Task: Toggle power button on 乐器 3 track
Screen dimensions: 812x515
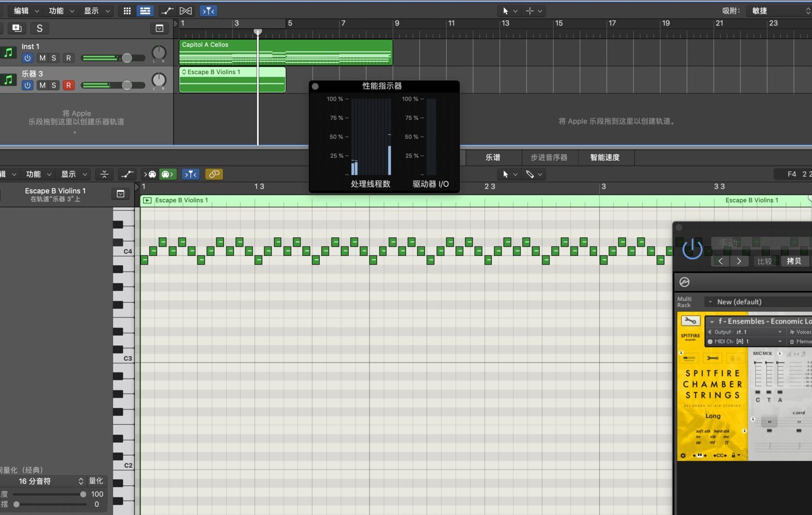Action: pyautogui.click(x=27, y=85)
